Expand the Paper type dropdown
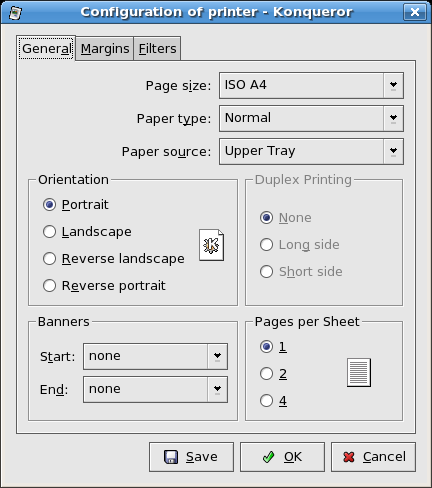The width and height of the screenshot is (432, 488). coord(311,118)
